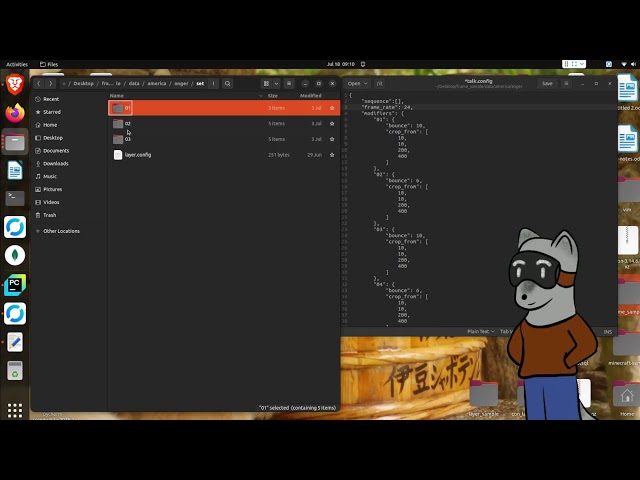Open LibreOffice Writer from dock
640x480 pixels.
[x=15, y=170]
